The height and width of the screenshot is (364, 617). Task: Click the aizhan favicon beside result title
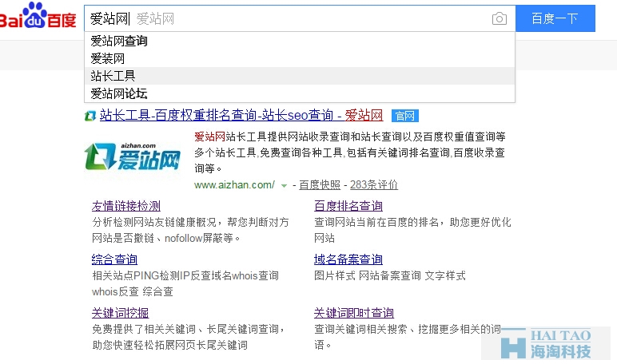point(90,116)
